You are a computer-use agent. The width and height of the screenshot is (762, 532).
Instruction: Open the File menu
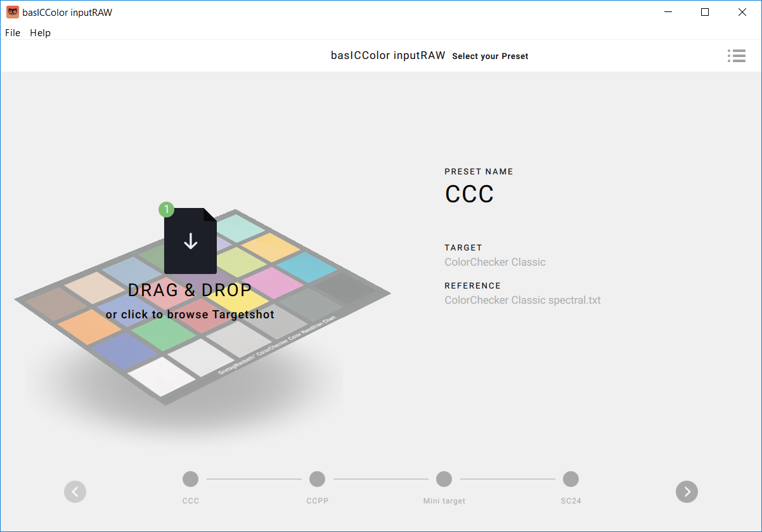pos(13,33)
